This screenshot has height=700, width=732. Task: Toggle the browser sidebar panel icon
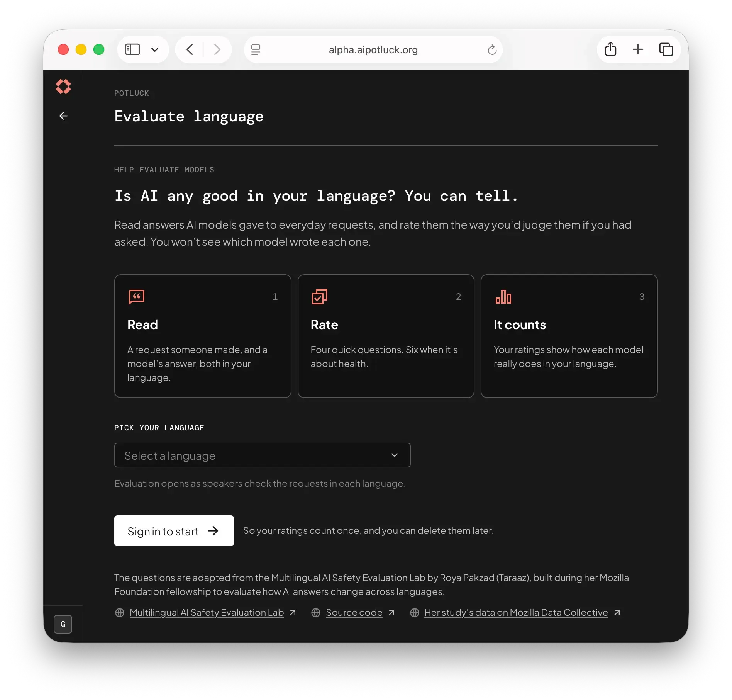pyautogui.click(x=132, y=49)
